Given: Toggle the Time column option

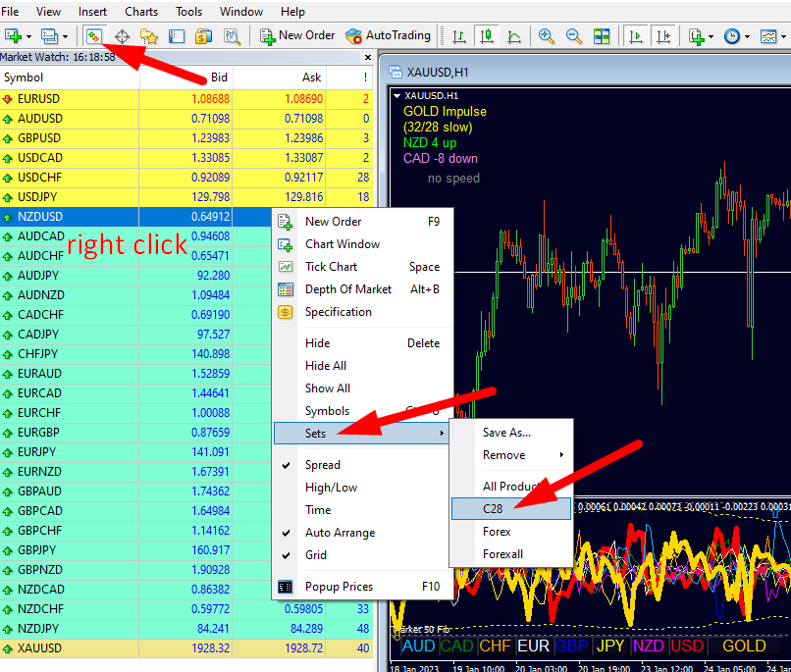Looking at the screenshot, I should pyautogui.click(x=362, y=510).
